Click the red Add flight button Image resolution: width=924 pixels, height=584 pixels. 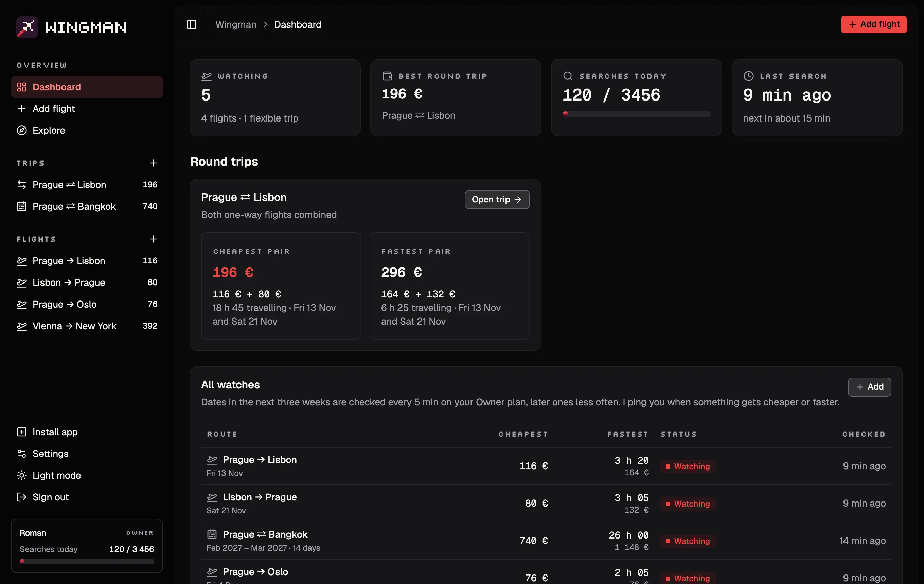(x=874, y=24)
